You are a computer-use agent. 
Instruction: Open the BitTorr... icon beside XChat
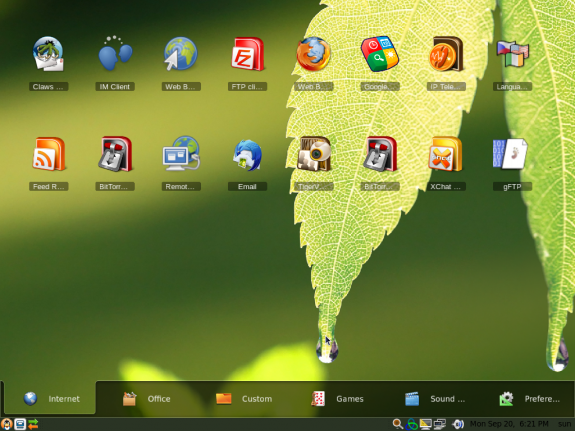[x=380, y=154]
